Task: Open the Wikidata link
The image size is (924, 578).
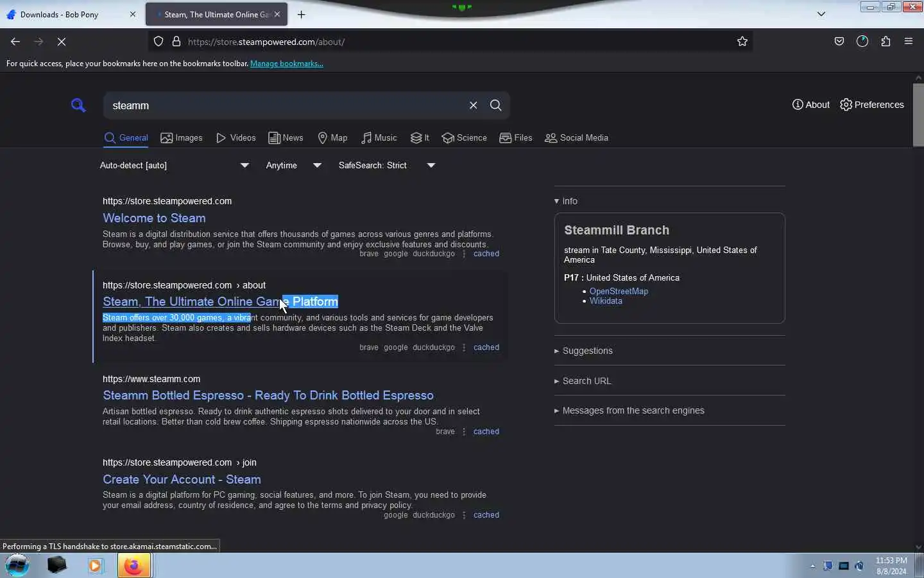Action: click(606, 301)
